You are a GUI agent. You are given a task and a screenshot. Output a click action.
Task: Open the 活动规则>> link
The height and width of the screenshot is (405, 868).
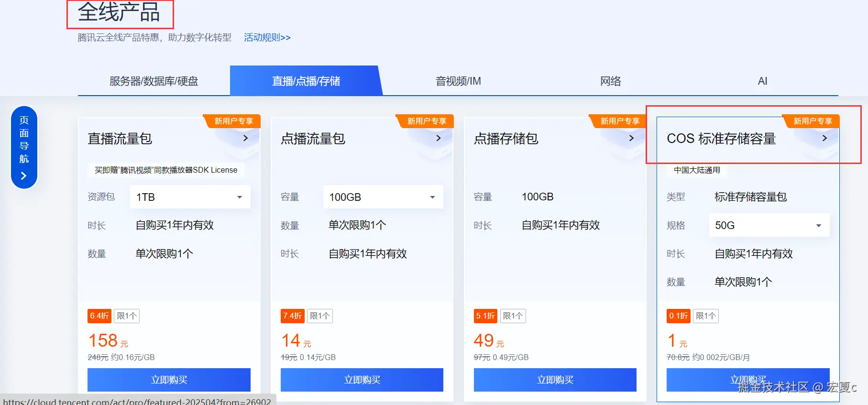click(x=267, y=37)
